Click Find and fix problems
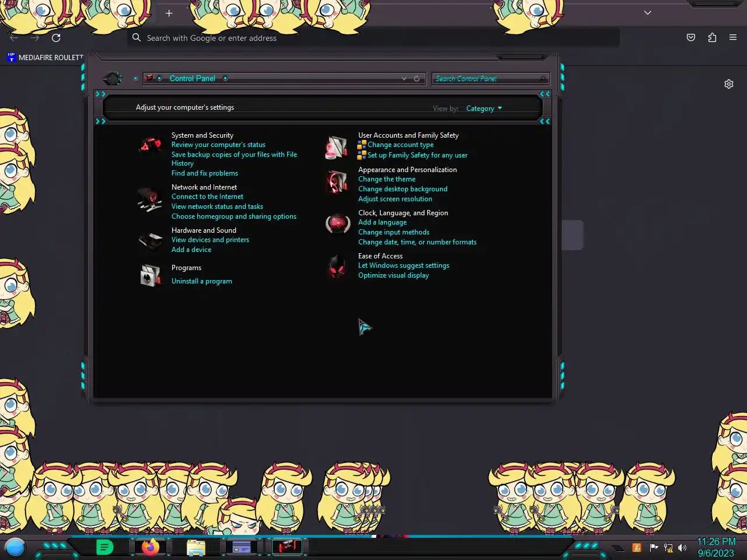The height and width of the screenshot is (560, 747). [x=204, y=173]
